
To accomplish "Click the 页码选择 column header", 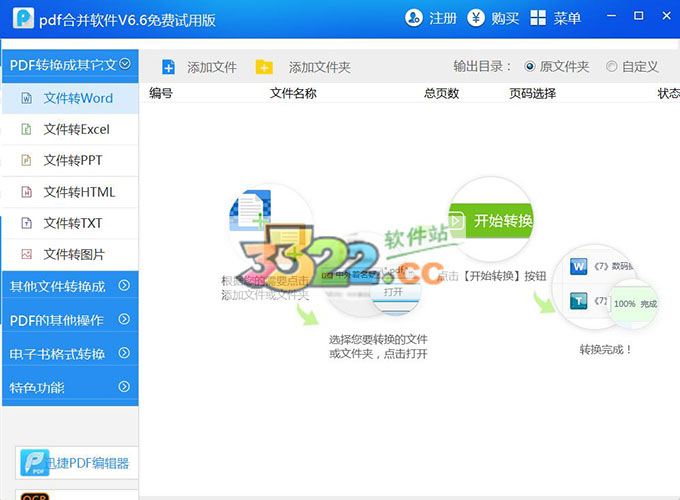I will coord(532,93).
